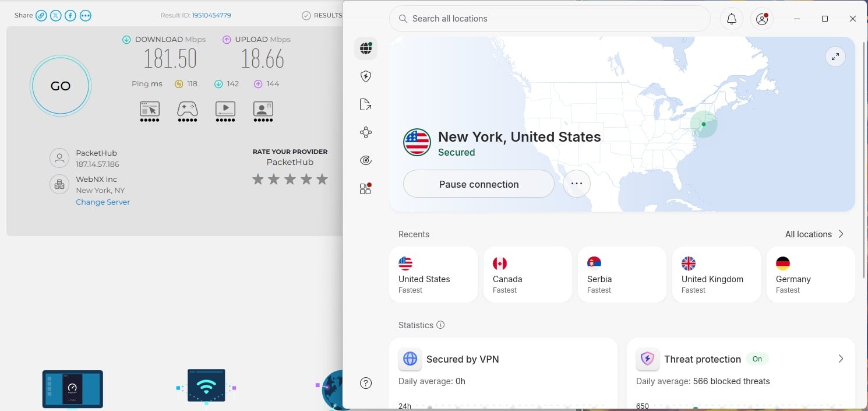
Task: Click the Secured by VPN globe icon
Action: click(x=410, y=359)
